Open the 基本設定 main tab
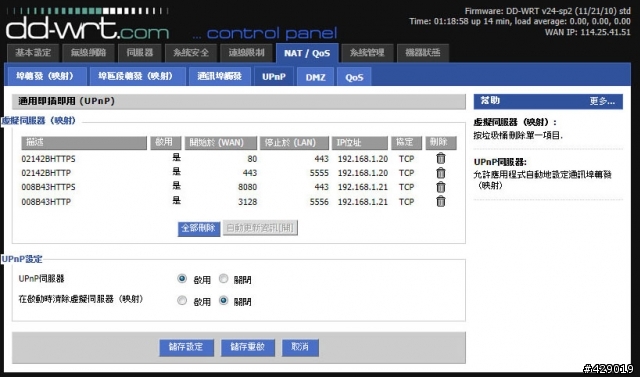The image size is (640, 377). (x=33, y=53)
